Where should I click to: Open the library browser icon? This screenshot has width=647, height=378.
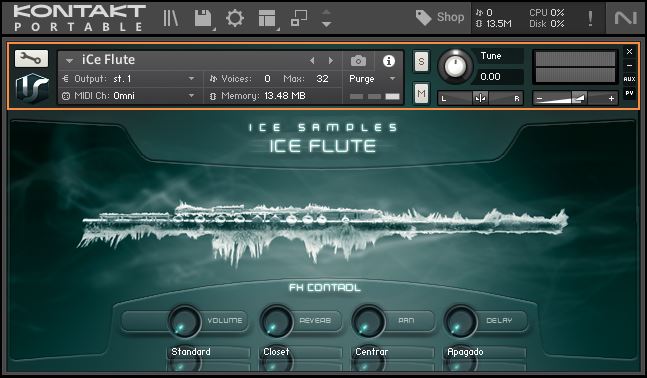(x=170, y=18)
